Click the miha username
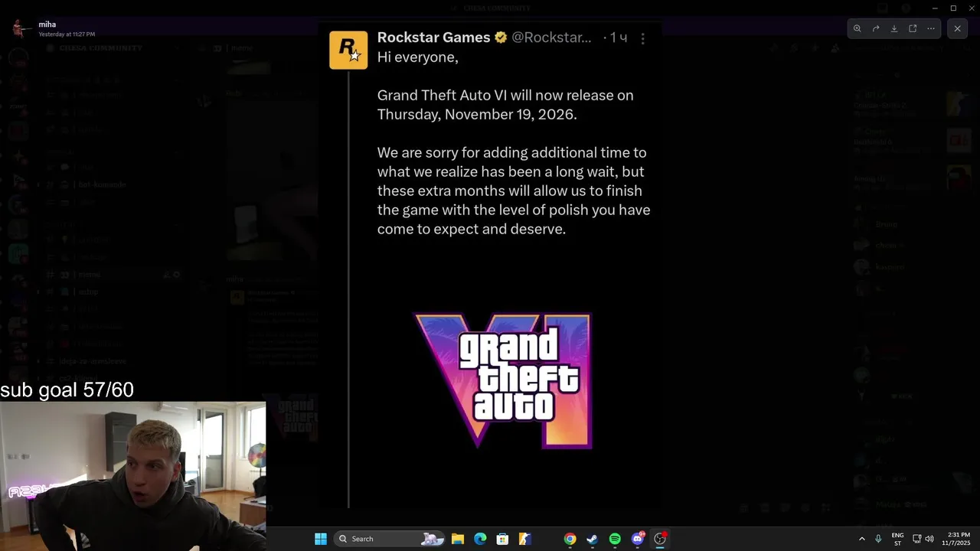 tap(47, 24)
